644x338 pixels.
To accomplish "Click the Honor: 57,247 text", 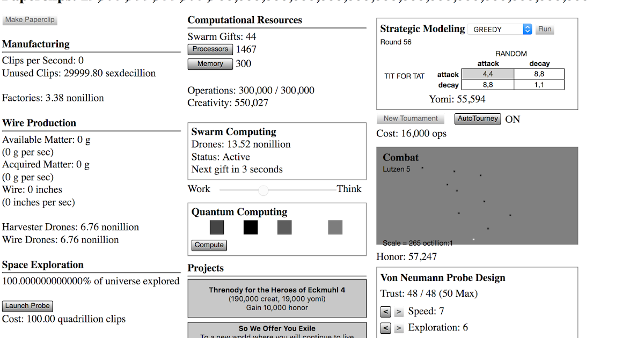I will click(407, 257).
